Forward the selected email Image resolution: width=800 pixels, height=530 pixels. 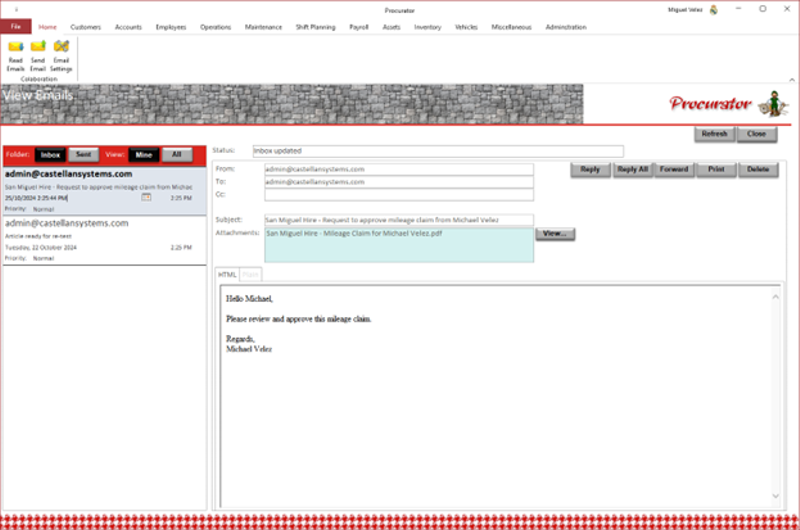pos(673,170)
